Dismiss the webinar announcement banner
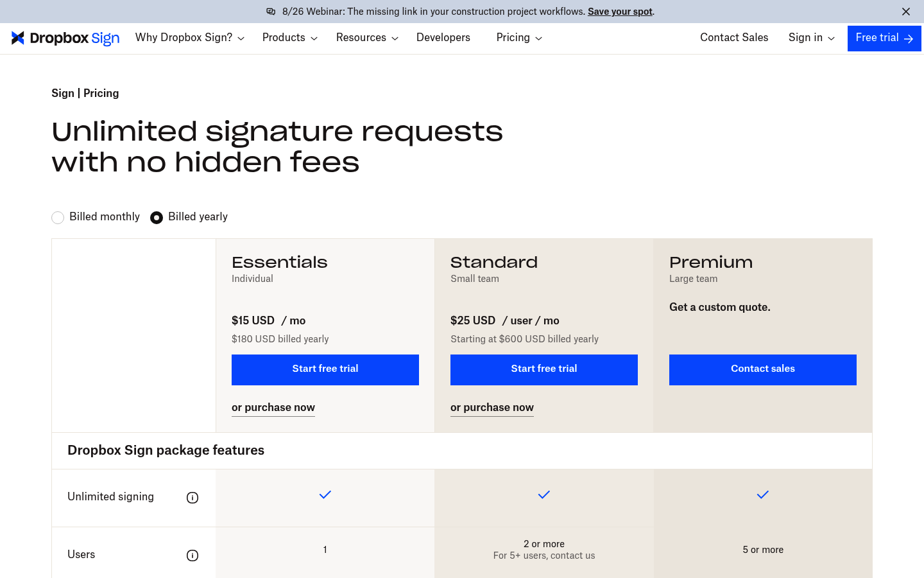924x578 pixels. (x=906, y=12)
